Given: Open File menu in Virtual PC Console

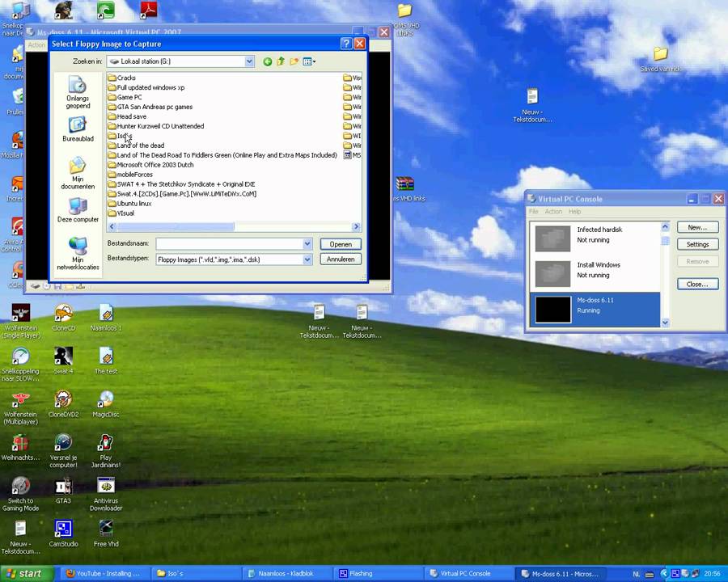Looking at the screenshot, I should coord(534,212).
